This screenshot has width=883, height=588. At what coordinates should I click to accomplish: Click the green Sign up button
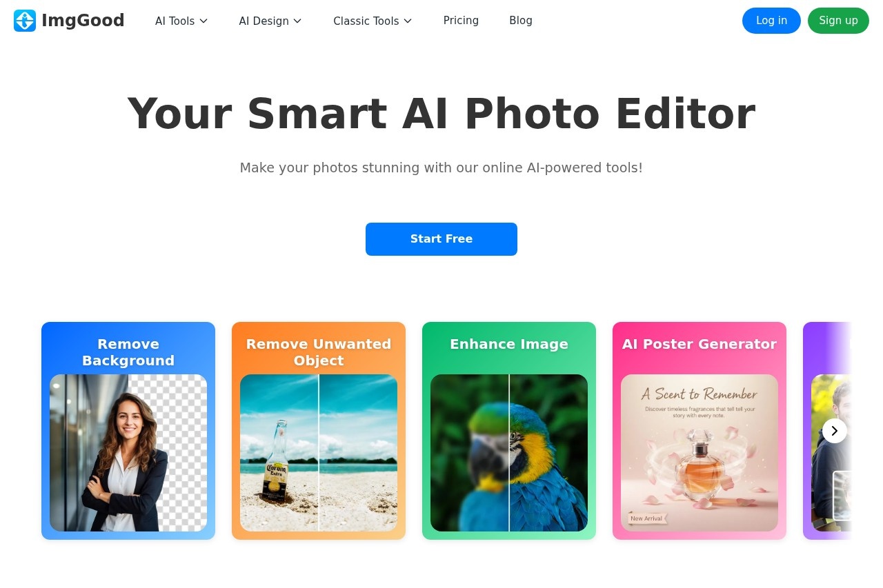tap(838, 21)
